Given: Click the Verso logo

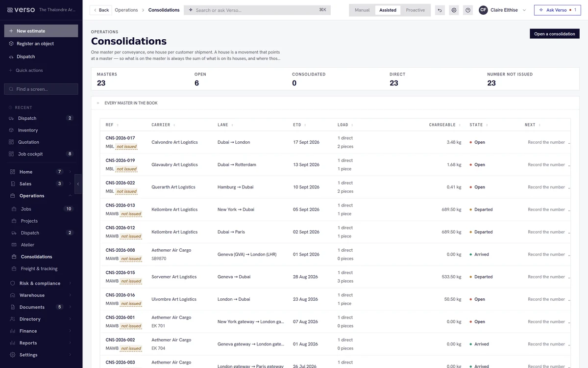Looking at the screenshot, I should coord(21,10).
